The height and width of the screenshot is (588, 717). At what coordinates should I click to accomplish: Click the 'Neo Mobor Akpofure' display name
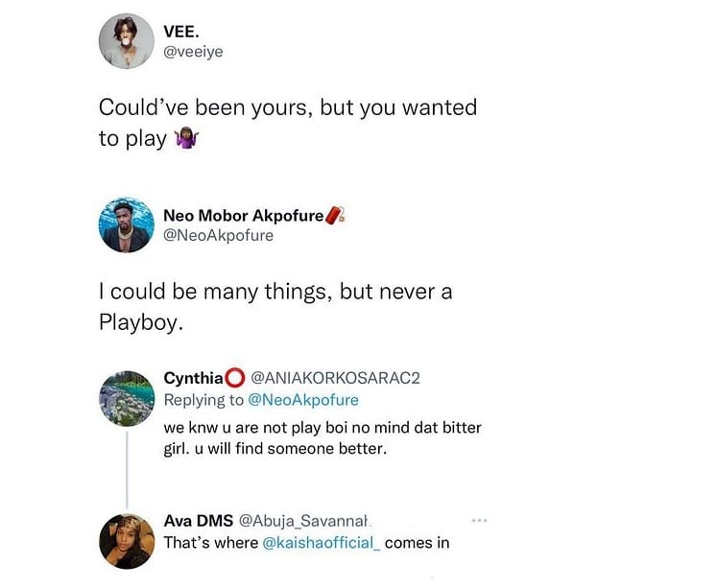244,216
